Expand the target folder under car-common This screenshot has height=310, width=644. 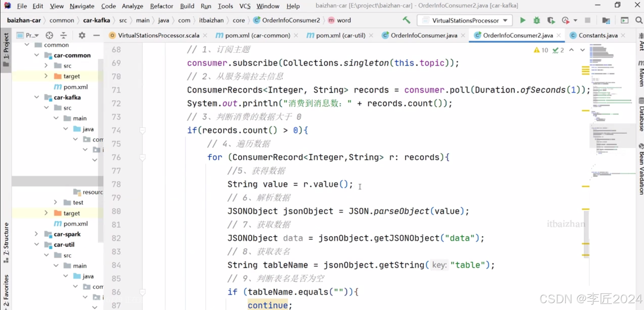pos(46,76)
